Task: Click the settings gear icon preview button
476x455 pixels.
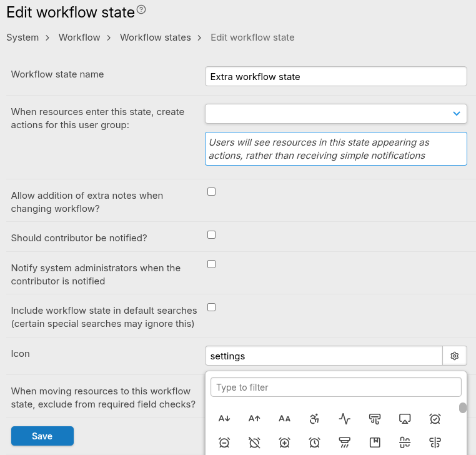Action: click(454, 356)
